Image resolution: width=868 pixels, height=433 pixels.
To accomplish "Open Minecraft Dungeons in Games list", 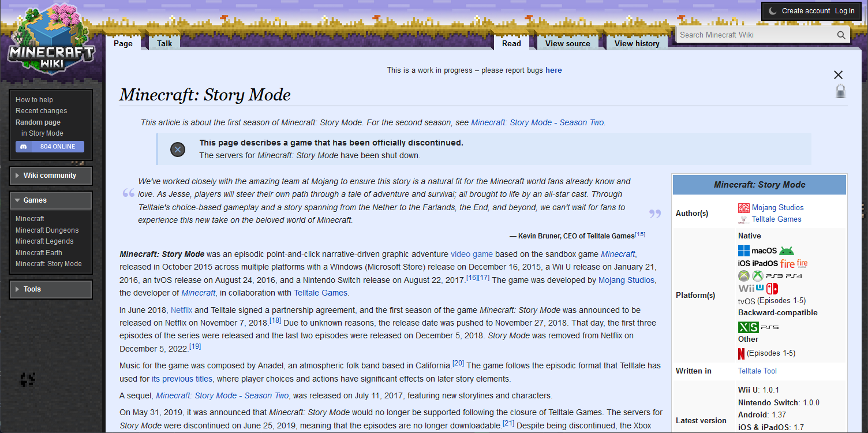I will pos(47,230).
